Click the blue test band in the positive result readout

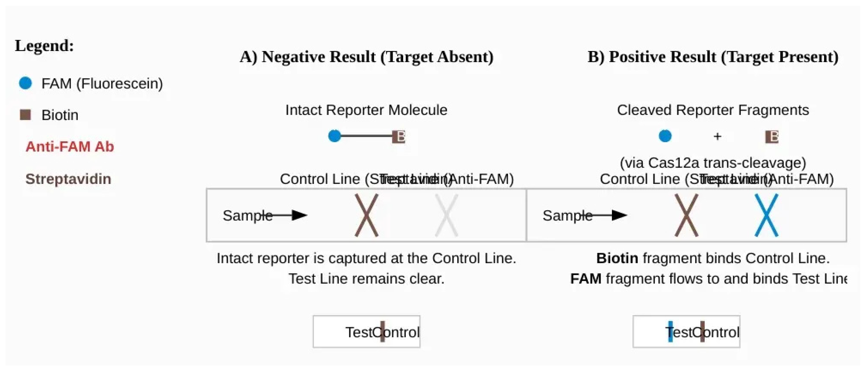coord(670,332)
